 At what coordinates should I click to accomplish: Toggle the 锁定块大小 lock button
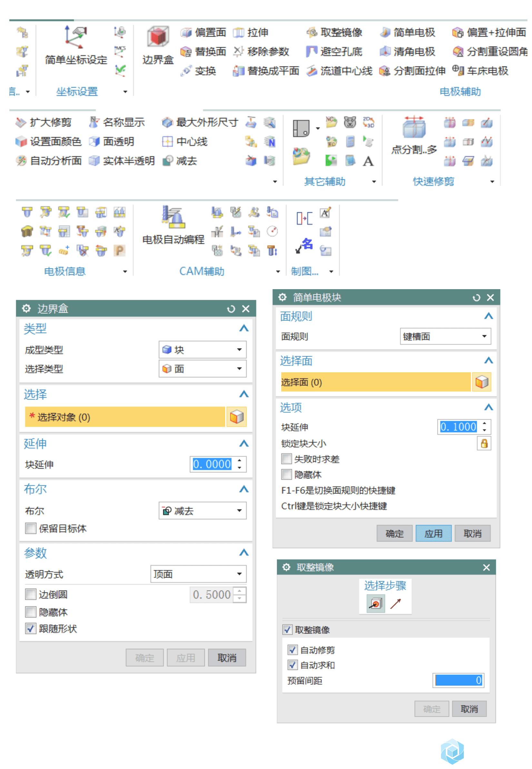point(484,443)
